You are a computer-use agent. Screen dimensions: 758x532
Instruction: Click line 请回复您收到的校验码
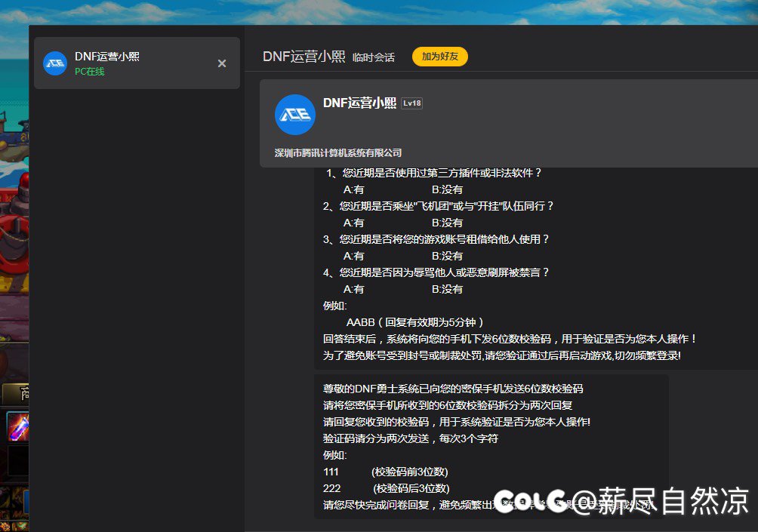click(x=457, y=422)
